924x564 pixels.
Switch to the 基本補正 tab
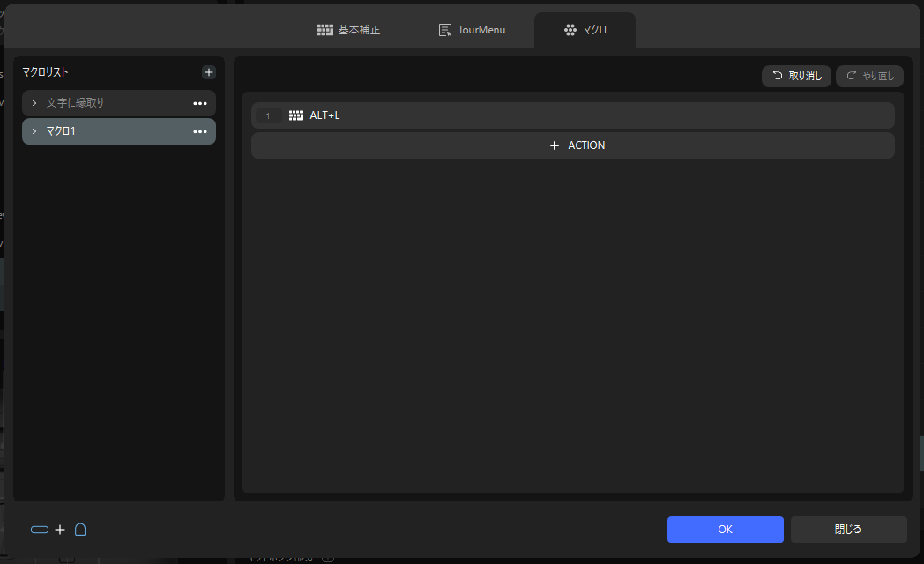pyautogui.click(x=349, y=30)
